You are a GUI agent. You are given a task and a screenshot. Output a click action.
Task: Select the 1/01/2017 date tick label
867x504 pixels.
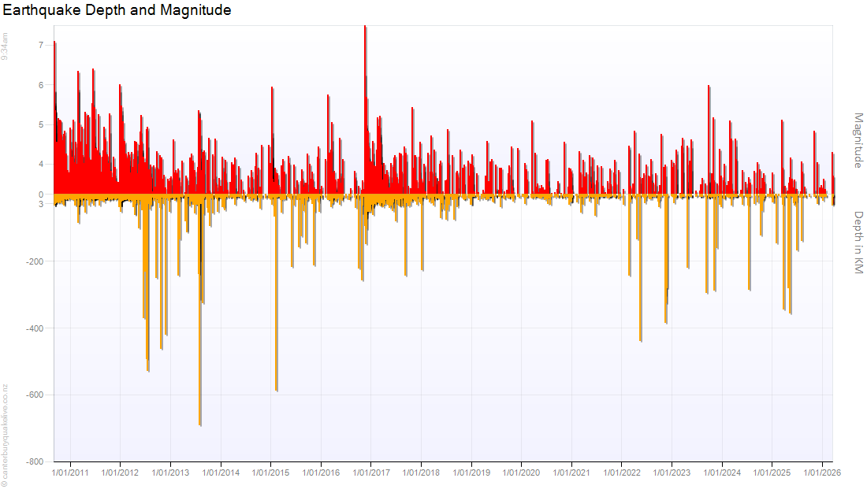click(371, 473)
